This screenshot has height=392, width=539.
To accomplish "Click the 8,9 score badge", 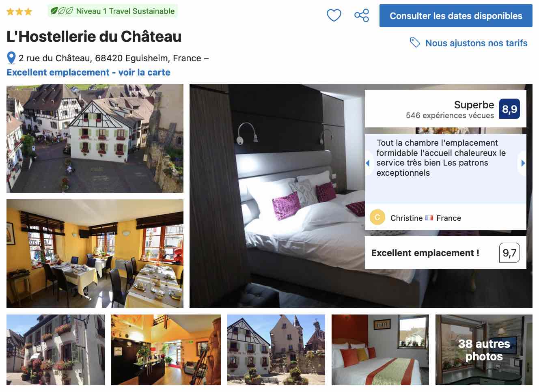I will 509,109.
